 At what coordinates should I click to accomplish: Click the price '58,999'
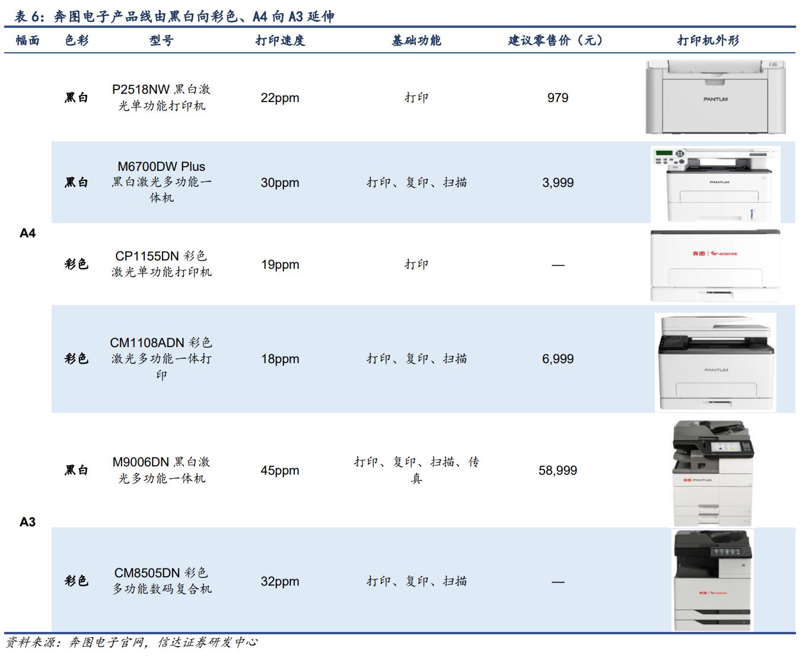pos(558,471)
